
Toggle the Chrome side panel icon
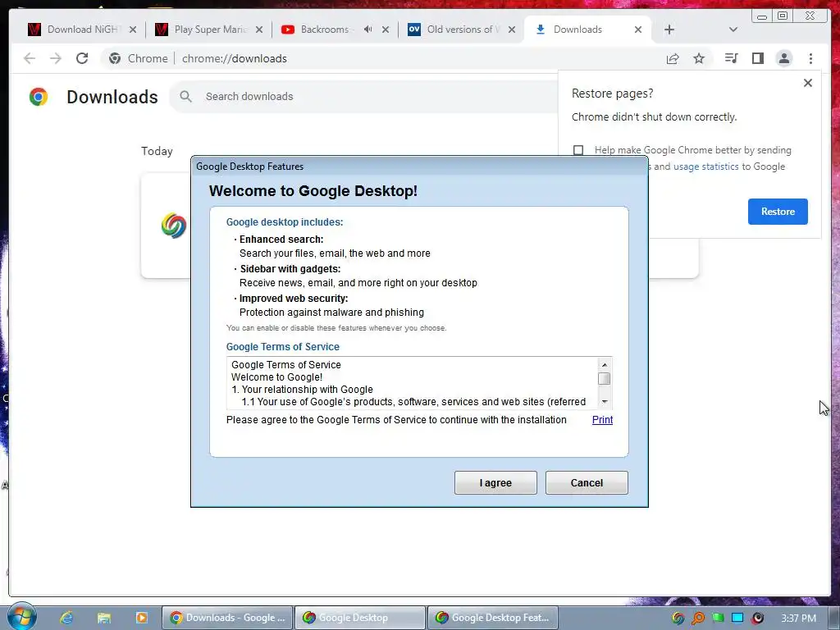(x=757, y=58)
